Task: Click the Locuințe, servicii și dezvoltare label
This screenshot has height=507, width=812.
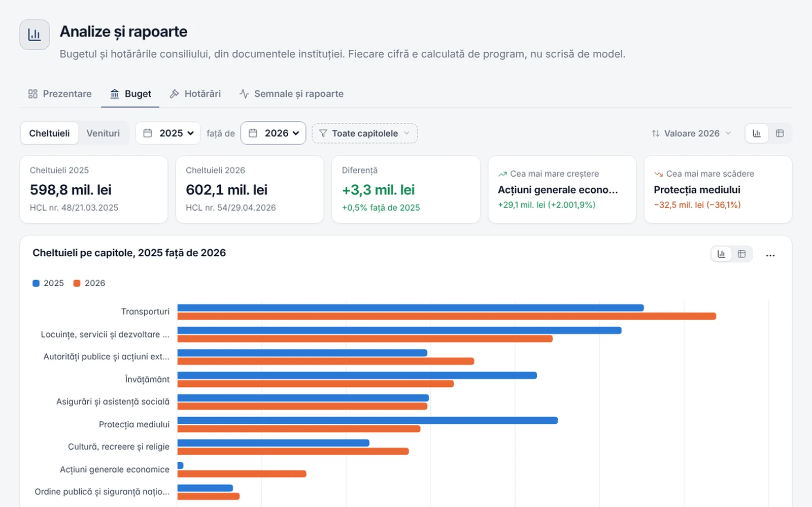Action: (x=105, y=334)
